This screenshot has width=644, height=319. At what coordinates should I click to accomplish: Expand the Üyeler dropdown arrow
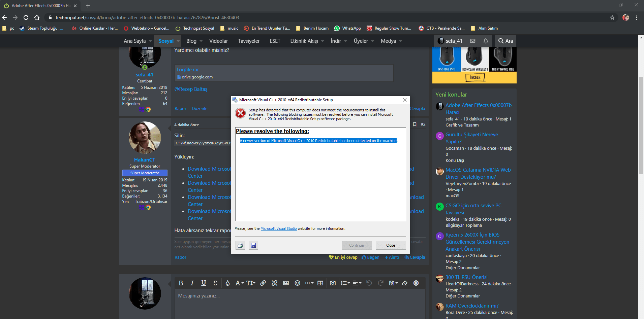[x=373, y=41]
